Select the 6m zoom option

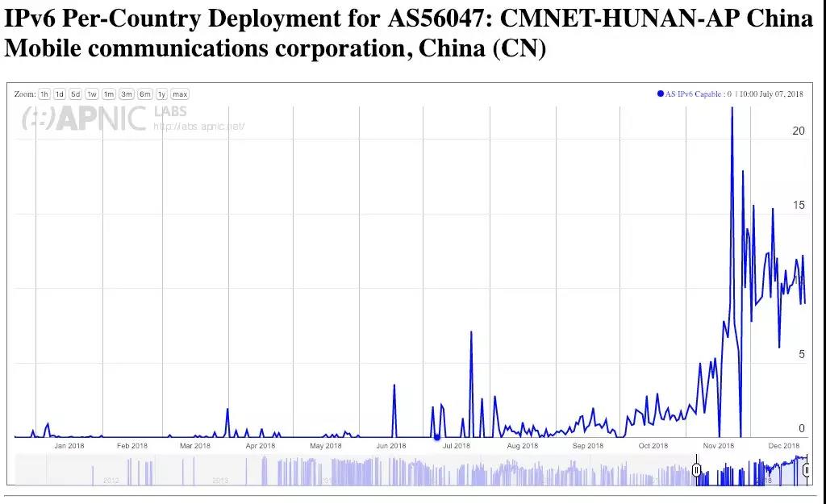click(x=145, y=94)
